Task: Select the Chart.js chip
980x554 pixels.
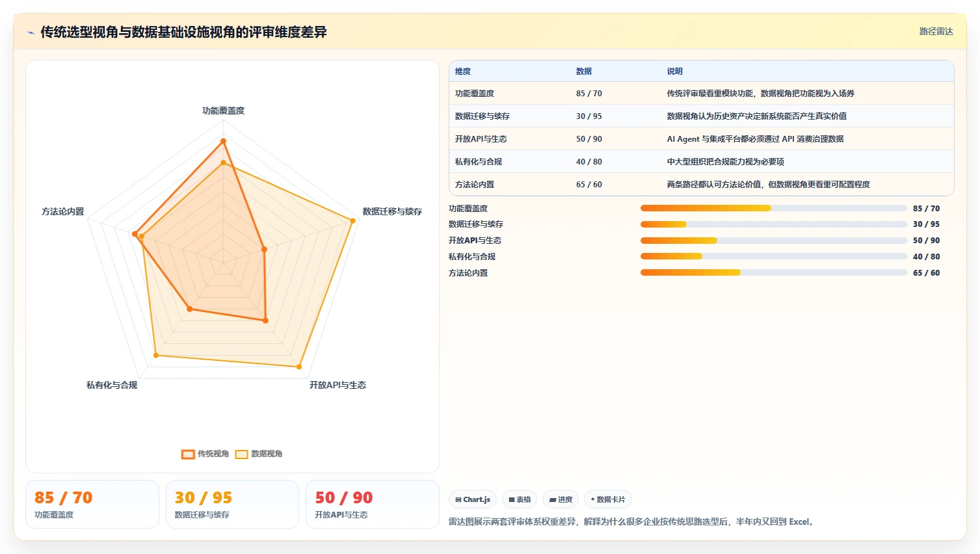Action: click(x=473, y=499)
